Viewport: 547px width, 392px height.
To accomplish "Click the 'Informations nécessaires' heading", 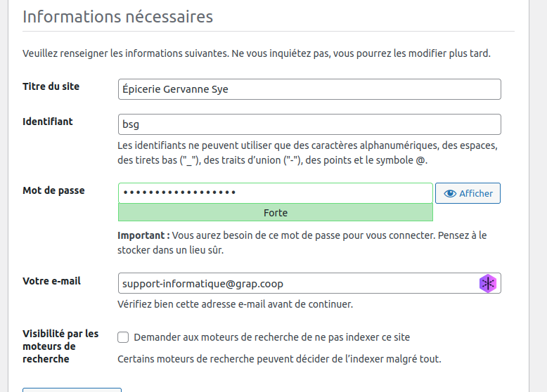I will click(x=118, y=17).
